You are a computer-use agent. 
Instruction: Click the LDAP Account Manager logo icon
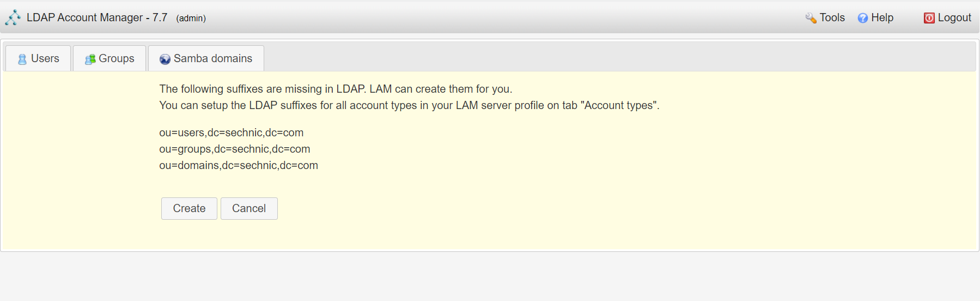(x=13, y=17)
